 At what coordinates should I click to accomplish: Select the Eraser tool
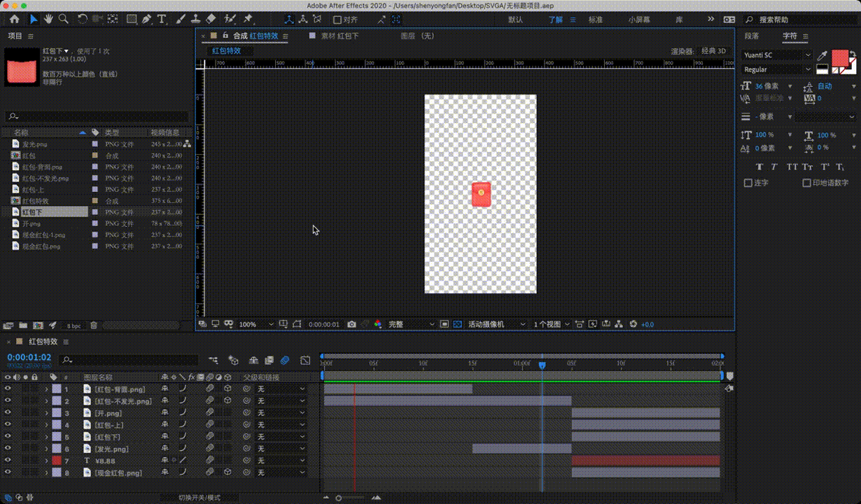pos(212,19)
